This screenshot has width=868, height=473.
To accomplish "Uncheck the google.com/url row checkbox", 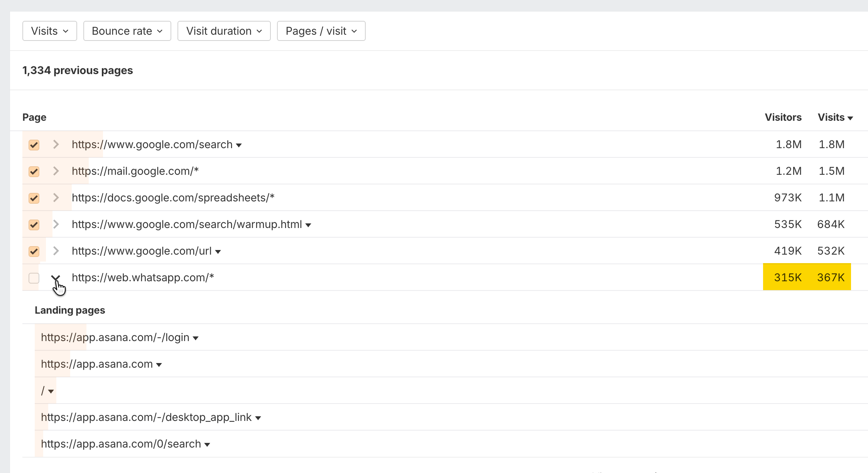I will coord(34,251).
